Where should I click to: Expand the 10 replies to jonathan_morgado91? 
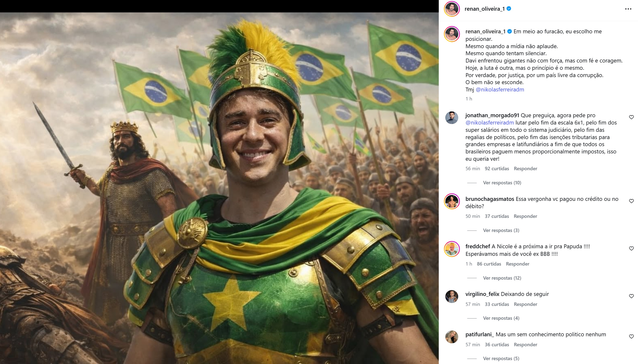click(502, 183)
